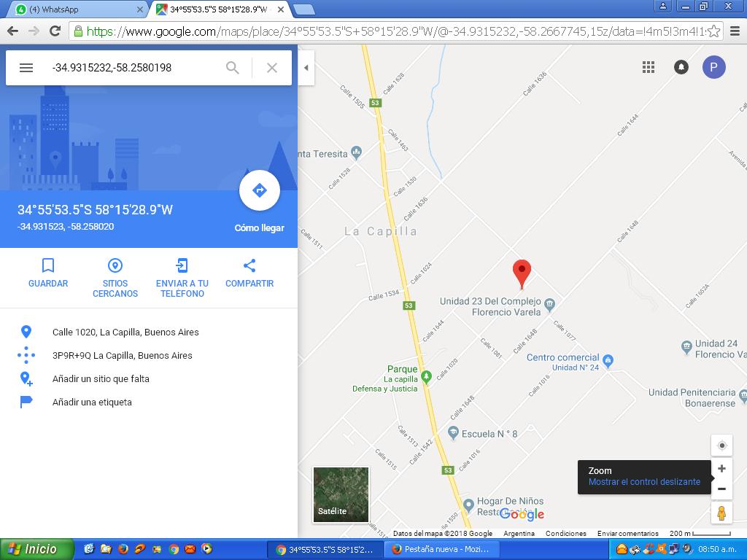Collapse the side panel with the arrow
The image size is (747, 560).
pyautogui.click(x=306, y=68)
